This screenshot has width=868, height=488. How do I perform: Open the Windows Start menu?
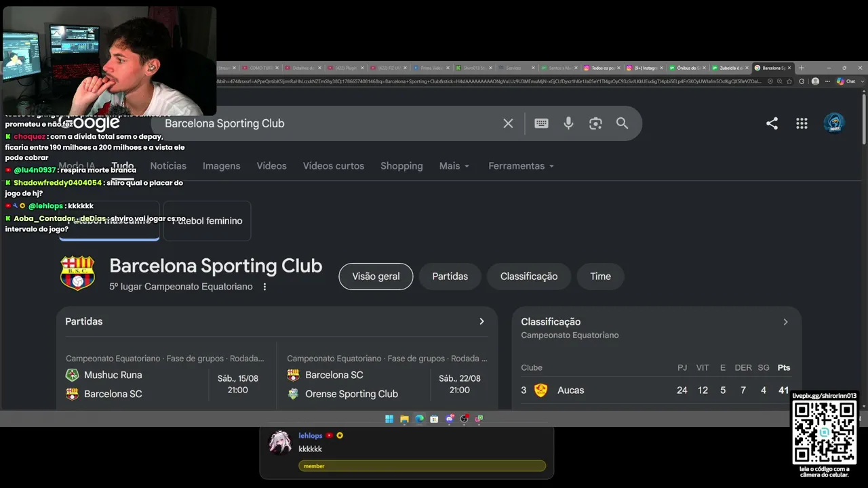pos(389,419)
